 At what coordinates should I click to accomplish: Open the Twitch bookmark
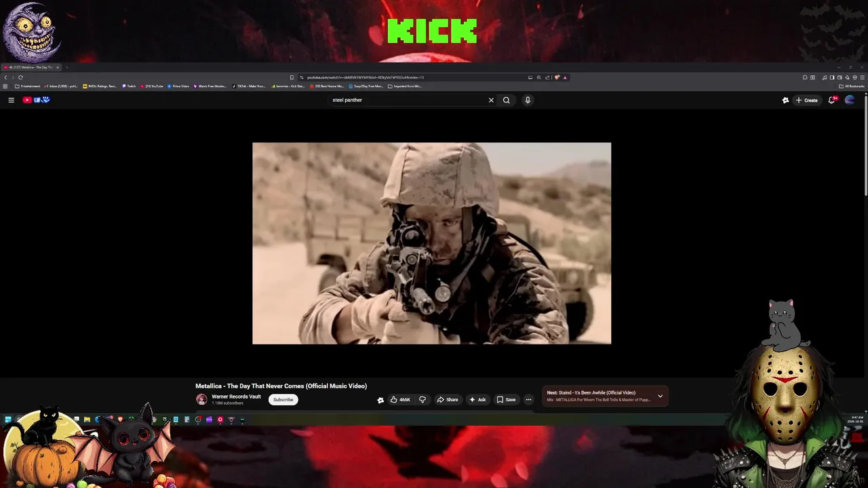coord(129,86)
